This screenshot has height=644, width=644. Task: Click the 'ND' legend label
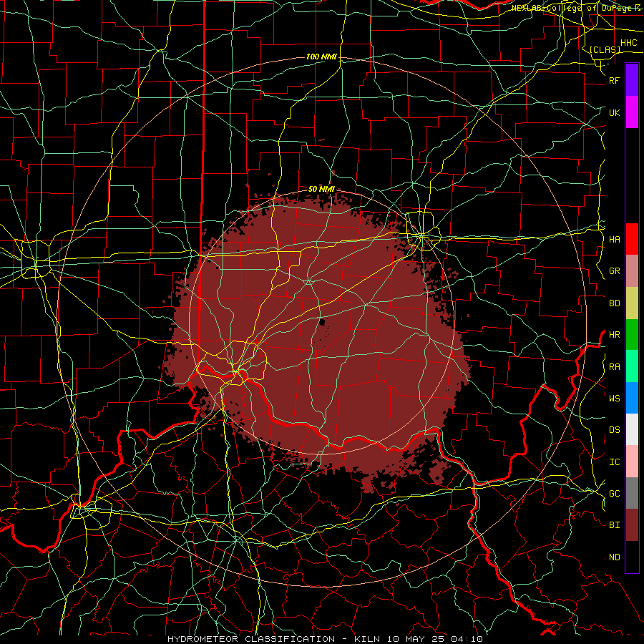click(614, 557)
